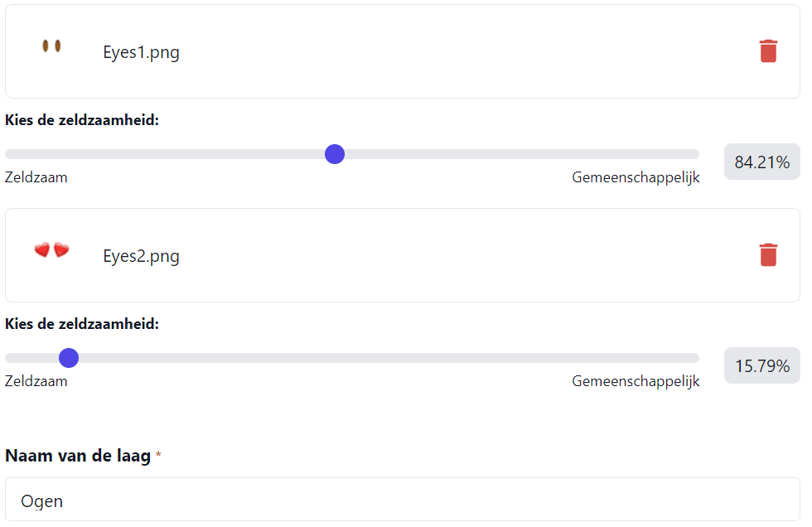Click the Eyes1.png rarity slider handle
812x527 pixels.
pyautogui.click(x=335, y=154)
